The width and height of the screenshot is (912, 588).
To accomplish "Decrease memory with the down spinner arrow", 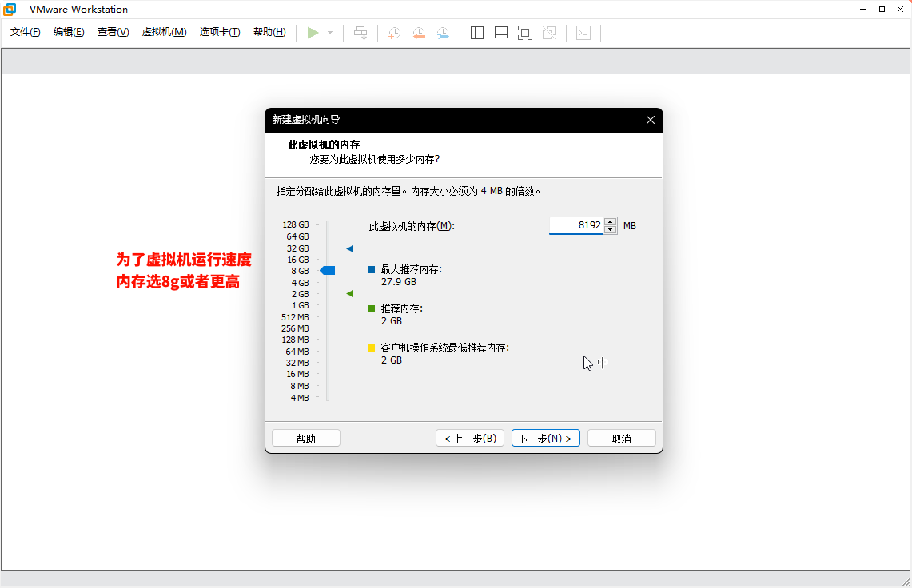I will tap(610, 230).
